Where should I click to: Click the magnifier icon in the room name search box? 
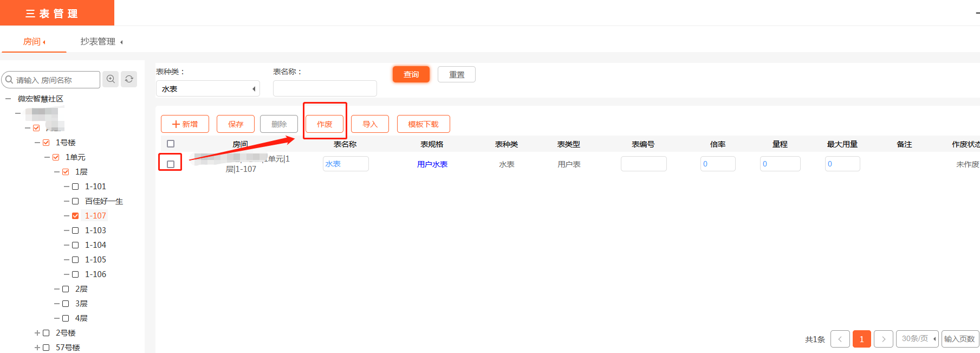click(9, 80)
